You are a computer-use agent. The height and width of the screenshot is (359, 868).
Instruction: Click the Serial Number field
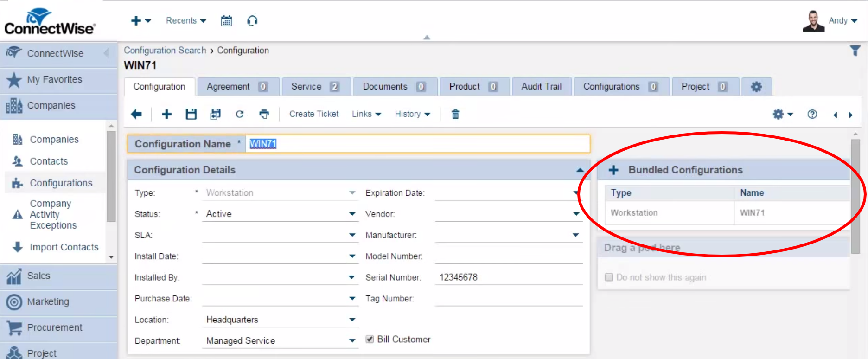coord(508,277)
